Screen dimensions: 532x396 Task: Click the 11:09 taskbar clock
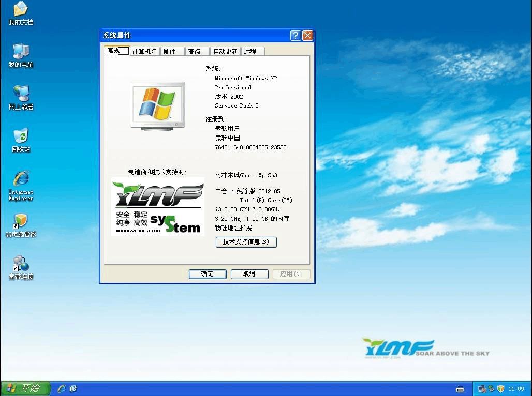(516, 389)
